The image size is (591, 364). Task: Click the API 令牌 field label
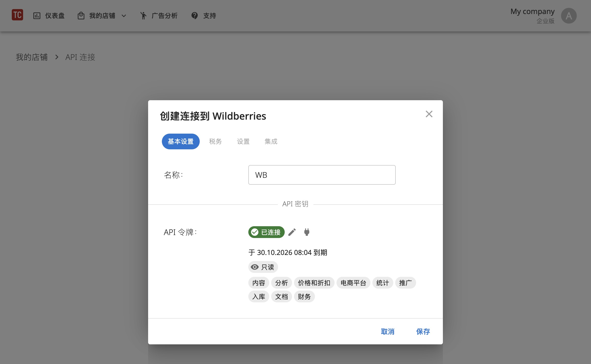pyautogui.click(x=180, y=232)
